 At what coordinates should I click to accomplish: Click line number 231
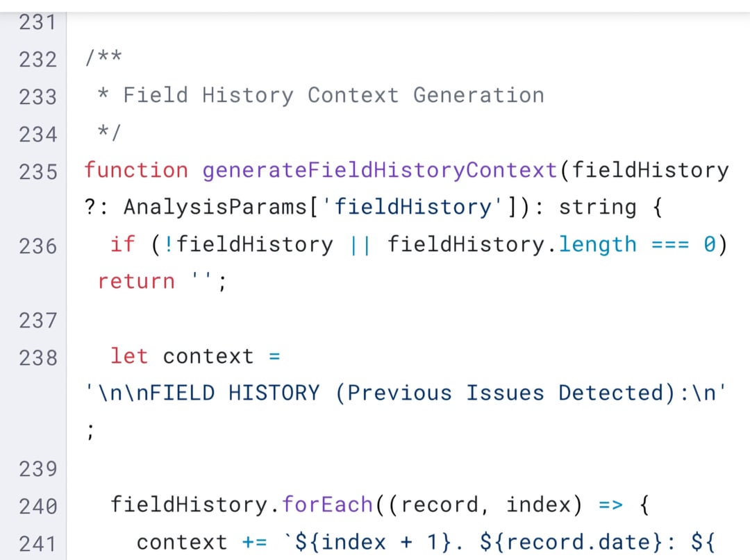pos(37,23)
